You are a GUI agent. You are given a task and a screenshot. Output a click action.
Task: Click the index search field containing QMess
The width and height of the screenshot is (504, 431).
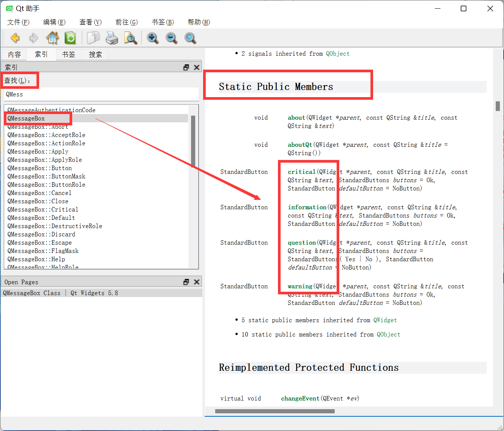101,94
